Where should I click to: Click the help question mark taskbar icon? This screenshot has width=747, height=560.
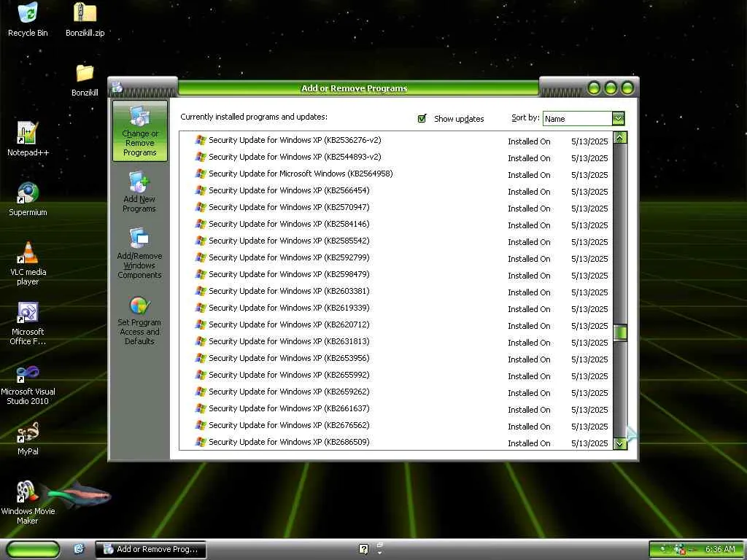(x=363, y=549)
